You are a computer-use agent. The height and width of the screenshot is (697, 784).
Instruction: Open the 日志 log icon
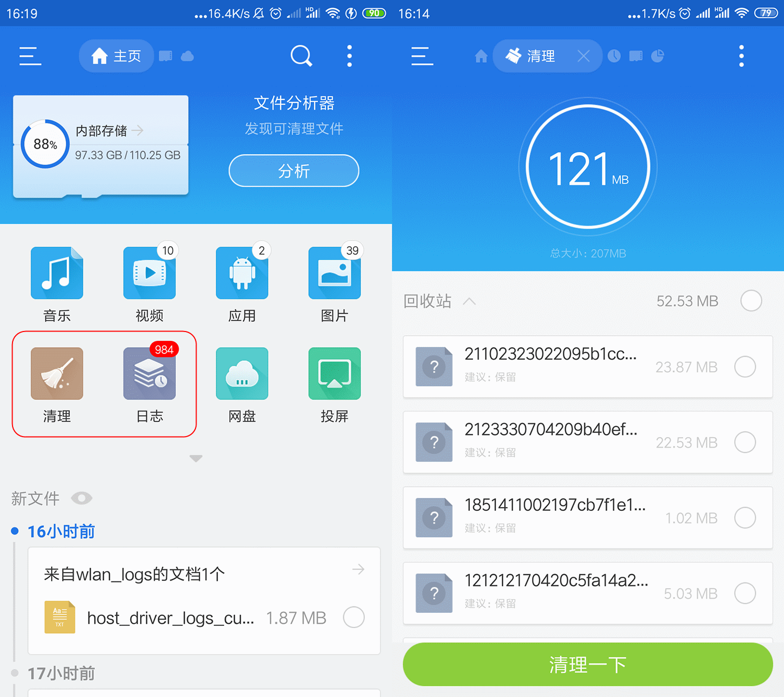149,374
